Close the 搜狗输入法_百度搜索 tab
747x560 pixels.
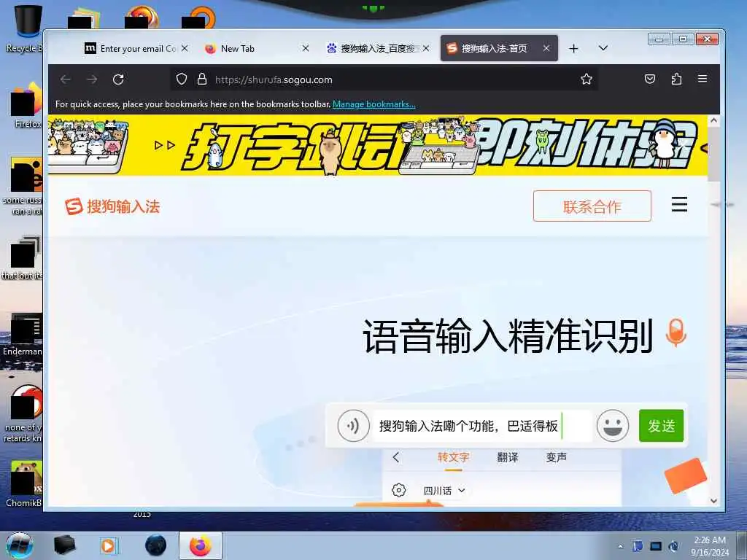[426, 49]
